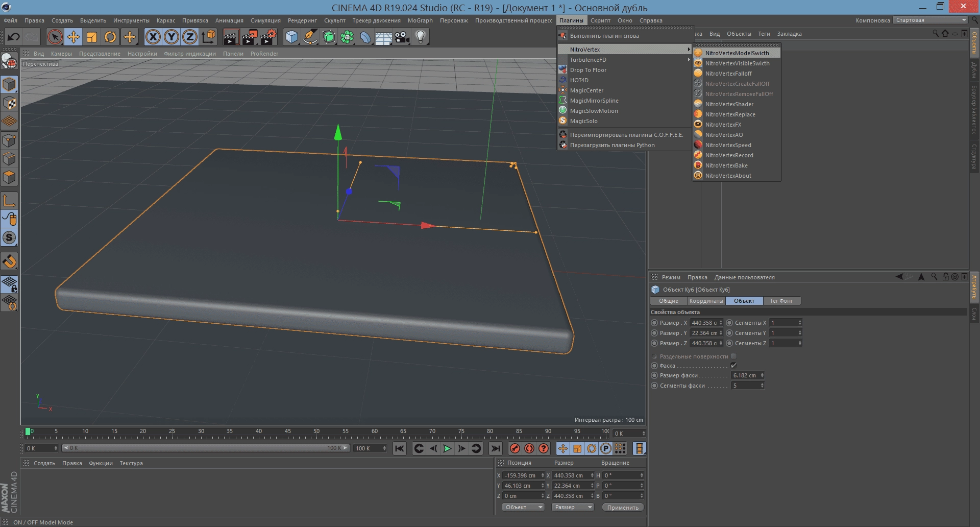This screenshot has width=980, height=527.
Task: Activate the Scale tool
Action: 92,37
